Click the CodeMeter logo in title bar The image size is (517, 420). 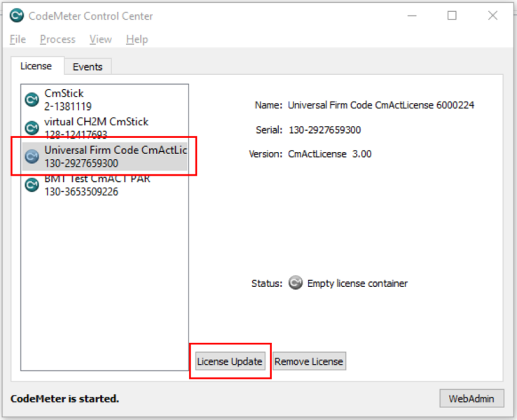(17, 15)
